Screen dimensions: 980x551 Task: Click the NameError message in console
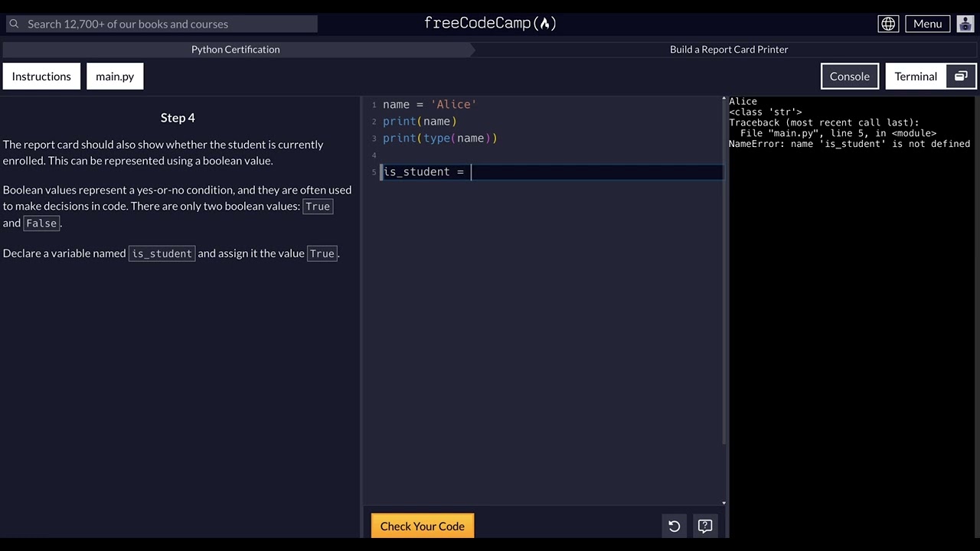[849, 144]
